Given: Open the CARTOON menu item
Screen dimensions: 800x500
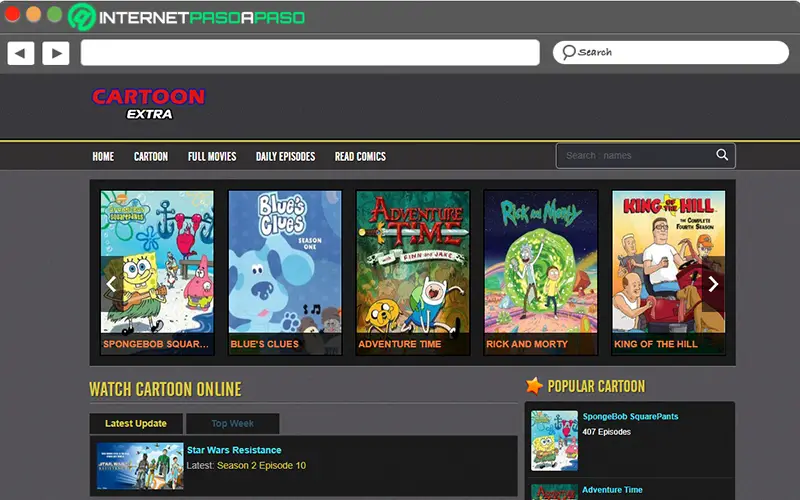Looking at the screenshot, I should pyautogui.click(x=151, y=157).
